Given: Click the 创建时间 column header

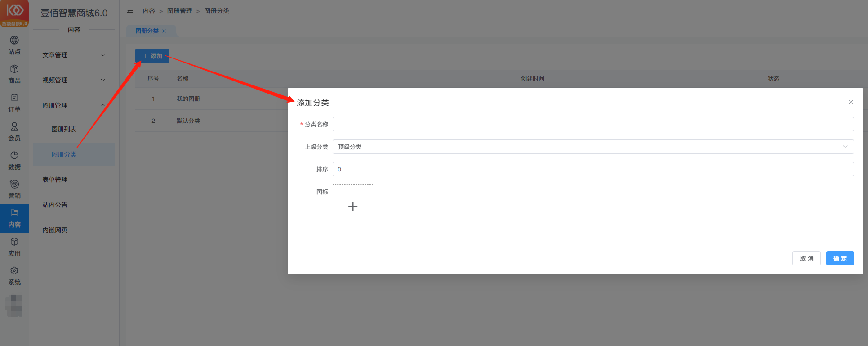Looking at the screenshot, I should (x=533, y=78).
